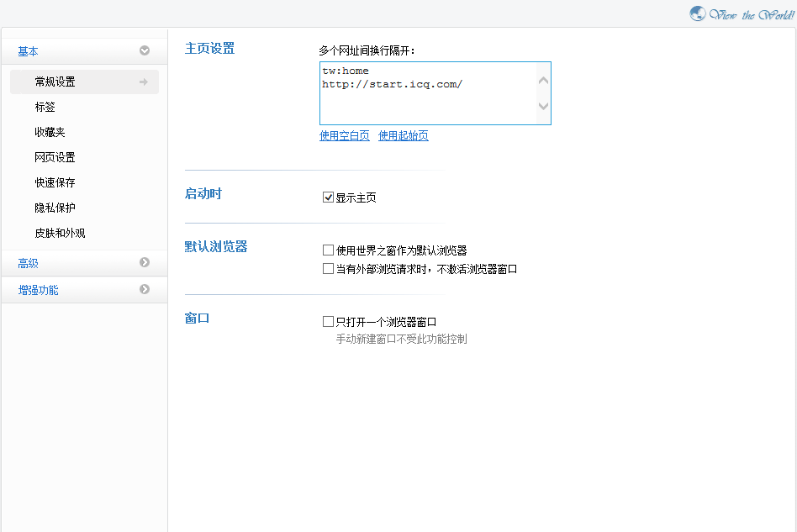Image resolution: width=797 pixels, height=532 pixels.
Task: Click the homepage textarea scroll down arrow
Action: (x=543, y=106)
